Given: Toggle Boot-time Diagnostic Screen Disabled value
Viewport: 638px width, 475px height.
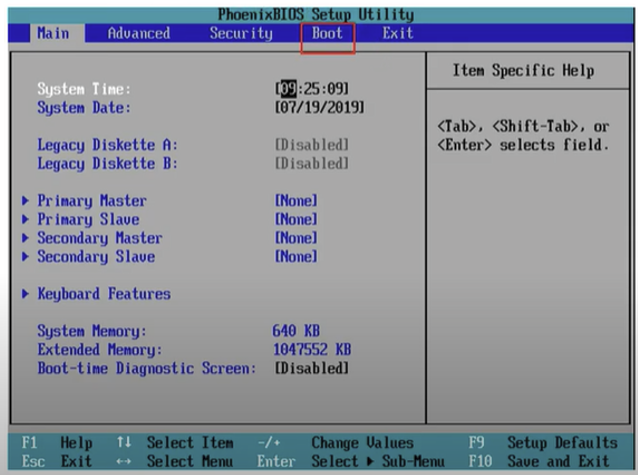Looking at the screenshot, I should coord(312,368).
